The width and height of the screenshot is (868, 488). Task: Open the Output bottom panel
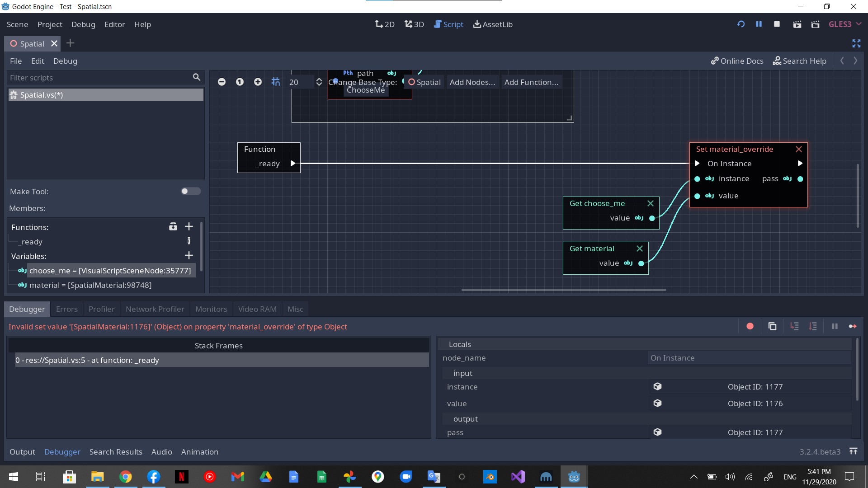[22, 452]
